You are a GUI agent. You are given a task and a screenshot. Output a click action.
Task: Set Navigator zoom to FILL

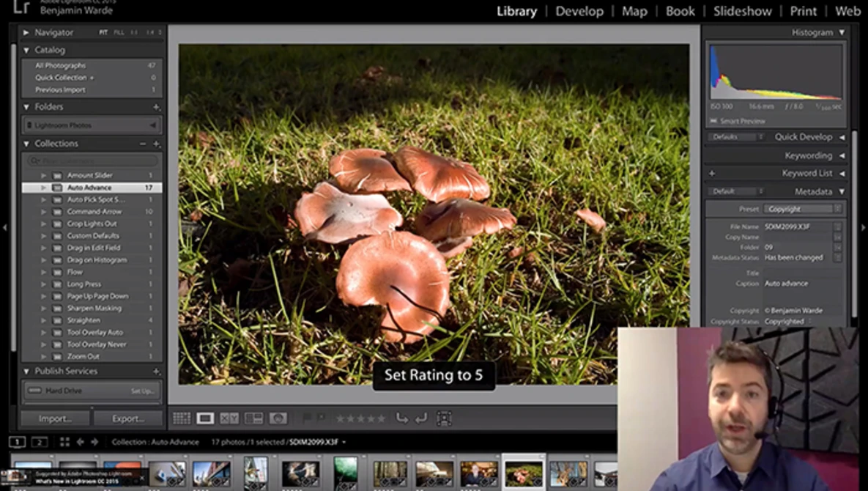(x=119, y=33)
